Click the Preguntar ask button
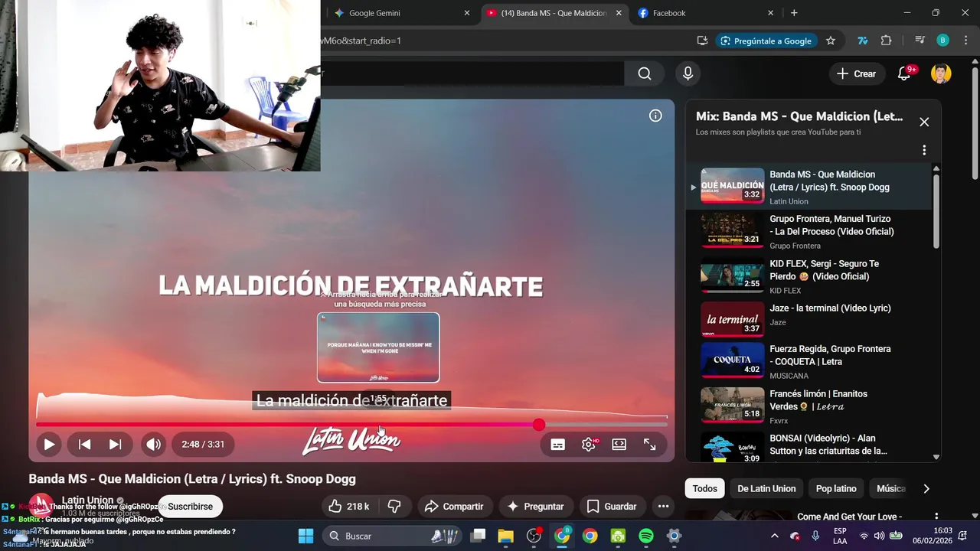The height and width of the screenshot is (551, 980). (x=536, y=506)
